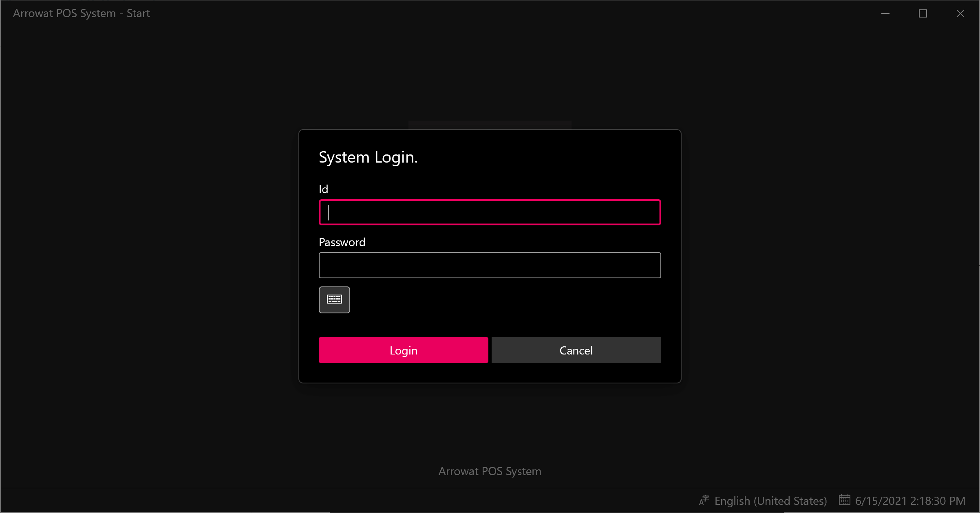Click the Arrowat POS System footer text
980x513 pixels.
click(x=490, y=471)
